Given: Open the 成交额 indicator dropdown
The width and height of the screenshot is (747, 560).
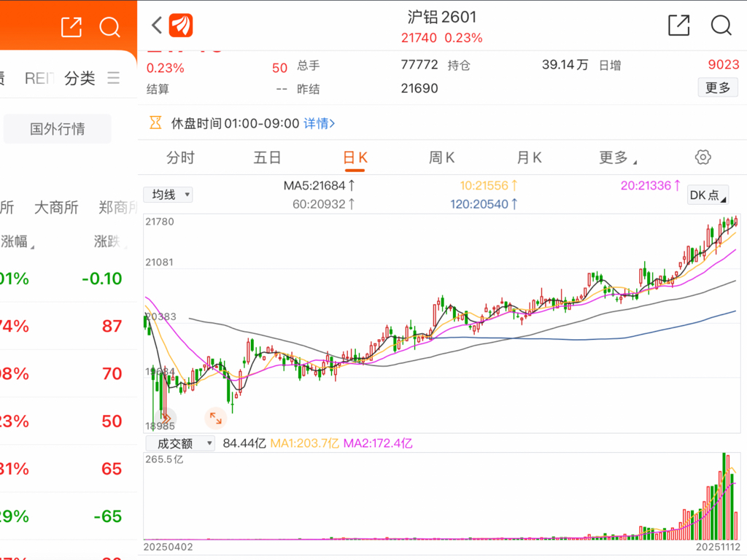Looking at the screenshot, I should pyautogui.click(x=180, y=443).
